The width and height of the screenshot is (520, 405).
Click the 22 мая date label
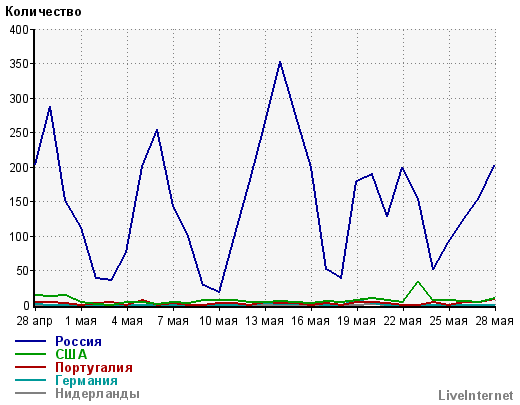click(x=402, y=321)
